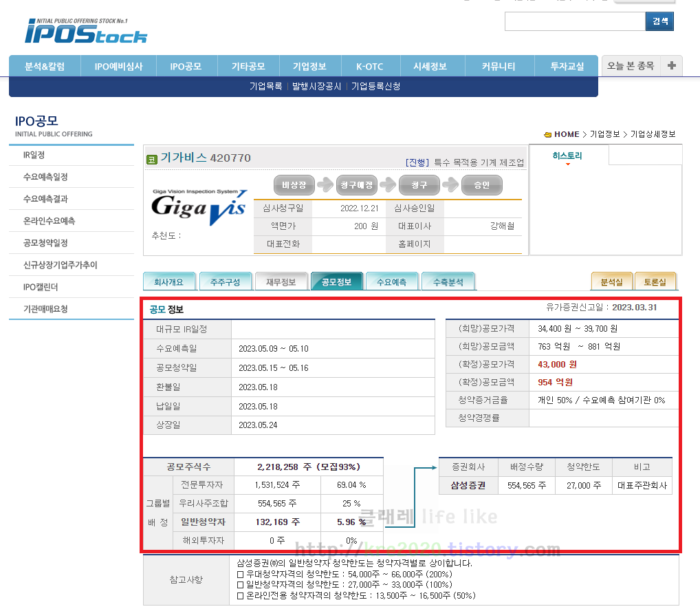This screenshot has height=609, width=700.
Task: Open the K-OTC menu
Action: coord(370,66)
